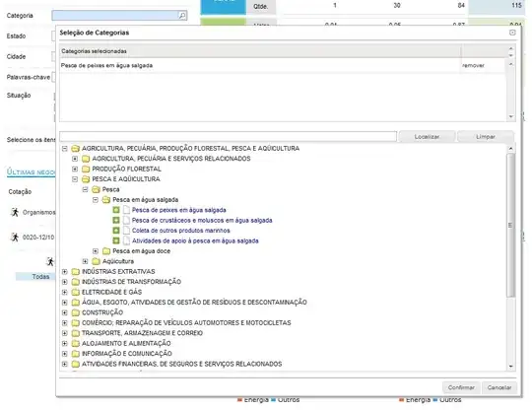Viewport: 532px width, 410px height.
Task: Click the Limpar button
Action: [486, 136]
